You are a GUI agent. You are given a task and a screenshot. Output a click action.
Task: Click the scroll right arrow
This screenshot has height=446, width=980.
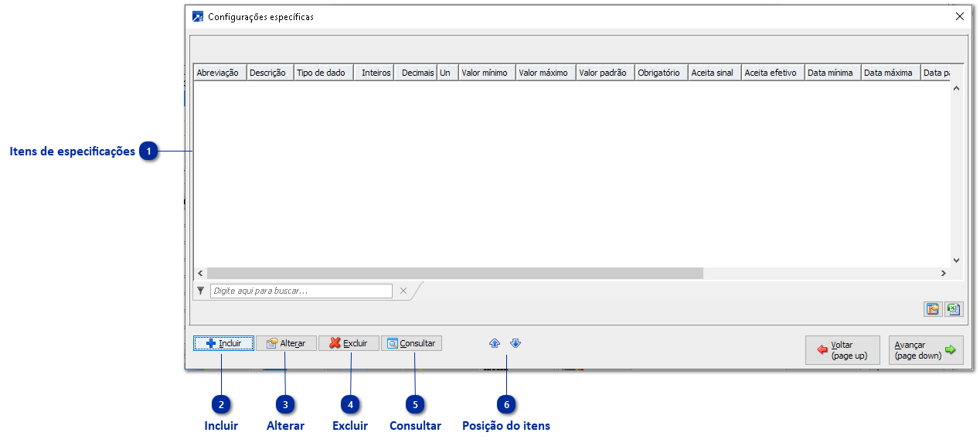pos(943,273)
